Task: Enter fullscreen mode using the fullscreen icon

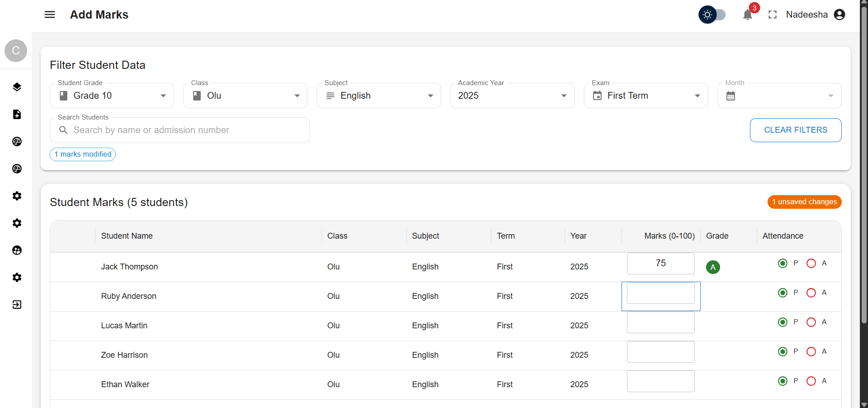Action: (x=773, y=15)
